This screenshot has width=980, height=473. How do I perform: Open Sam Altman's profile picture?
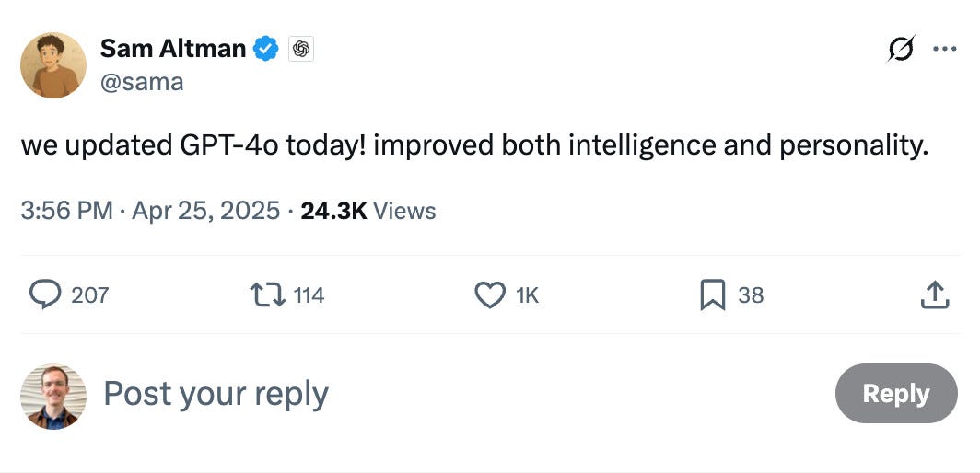click(53, 65)
